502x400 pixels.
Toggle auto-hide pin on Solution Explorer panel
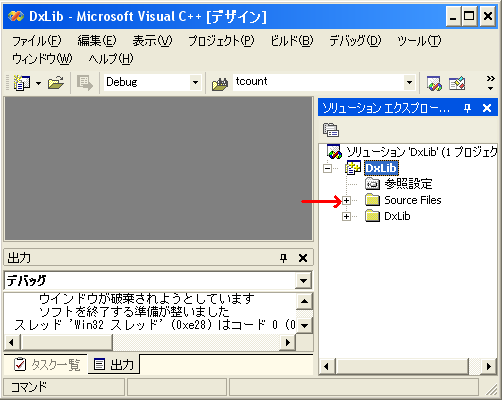click(x=467, y=108)
